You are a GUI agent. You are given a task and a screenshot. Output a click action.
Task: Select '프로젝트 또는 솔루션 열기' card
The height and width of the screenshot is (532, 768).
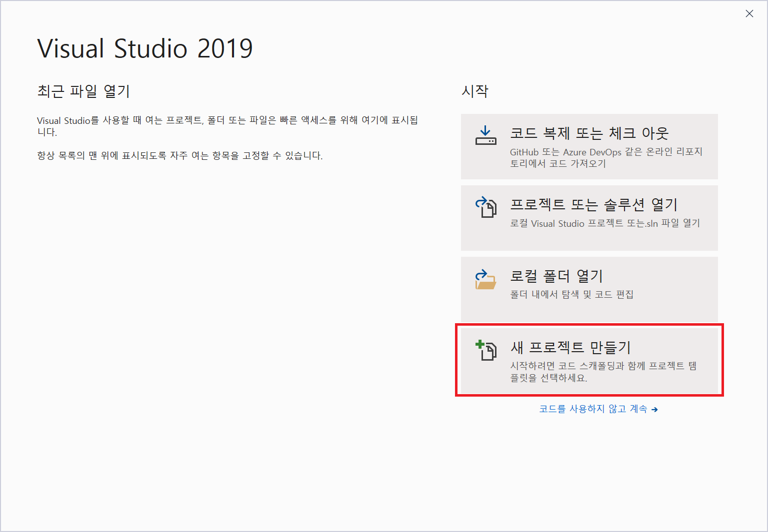coord(589,218)
